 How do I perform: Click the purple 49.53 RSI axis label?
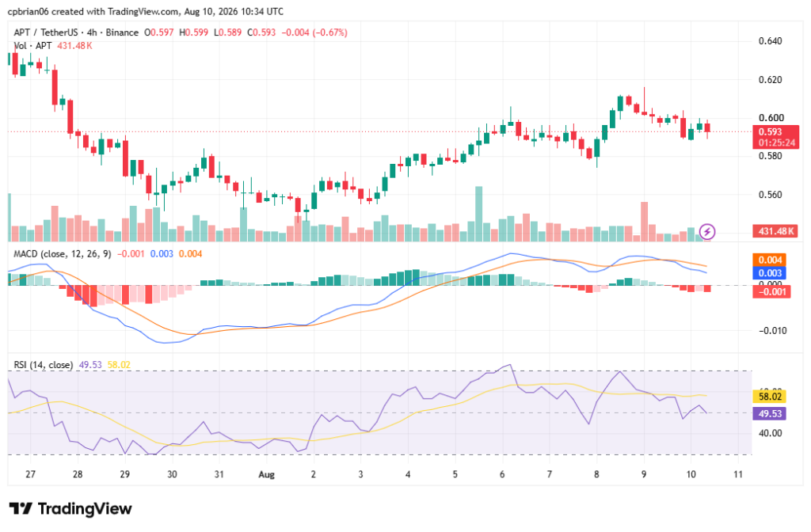(770, 413)
